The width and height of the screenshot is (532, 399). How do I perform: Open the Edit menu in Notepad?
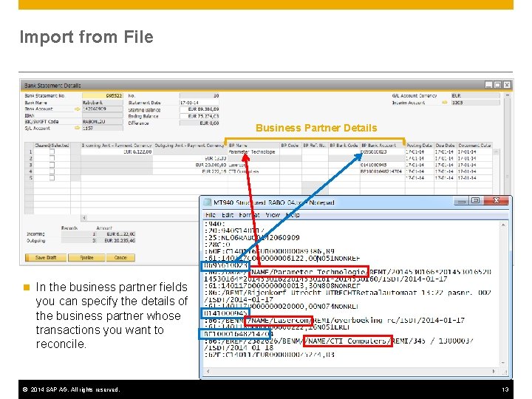[x=228, y=215]
